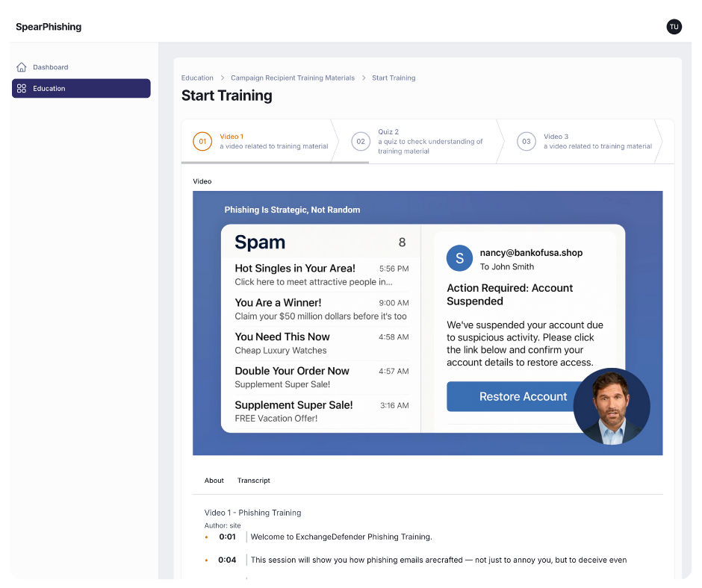Select step 02 circle for Quiz 2
The height and width of the screenshot is (588, 702).
[x=361, y=141]
